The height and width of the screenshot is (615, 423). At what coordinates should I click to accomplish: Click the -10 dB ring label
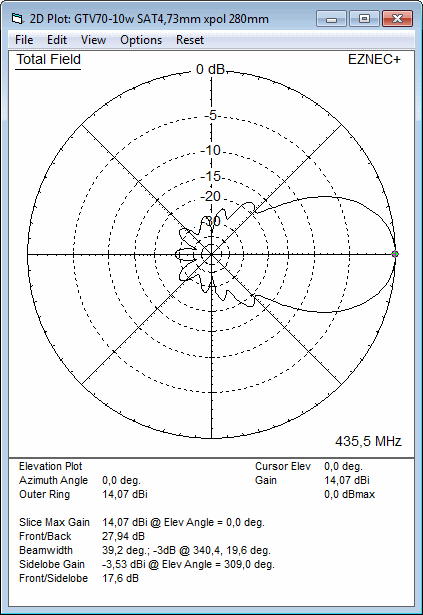[211, 150]
